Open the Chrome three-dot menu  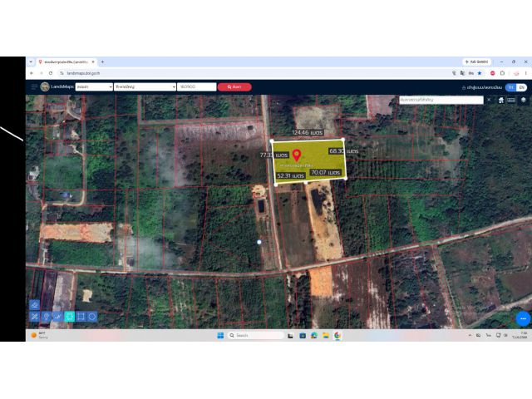[x=526, y=73]
